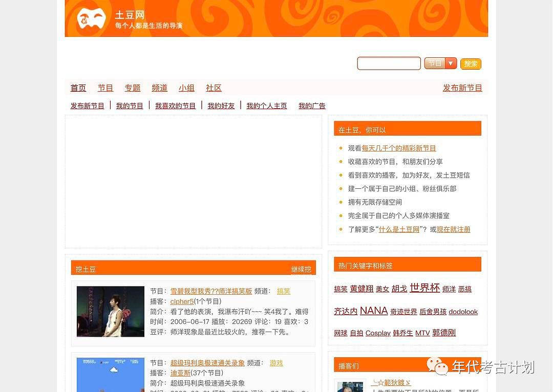Open 我的个人主页 in the sub-menu

tap(266, 106)
